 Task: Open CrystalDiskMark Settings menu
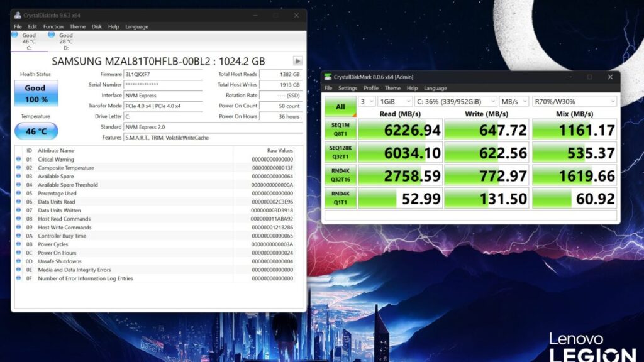(347, 88)
